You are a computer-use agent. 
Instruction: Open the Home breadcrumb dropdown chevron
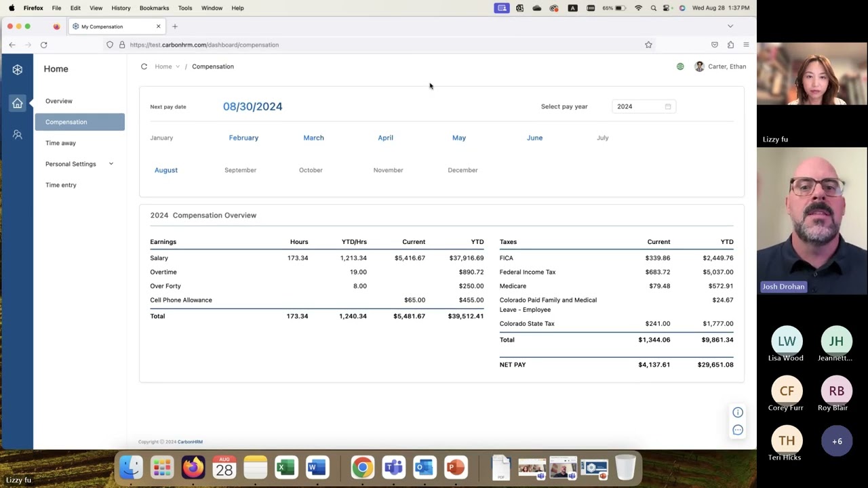click(178, 66)
